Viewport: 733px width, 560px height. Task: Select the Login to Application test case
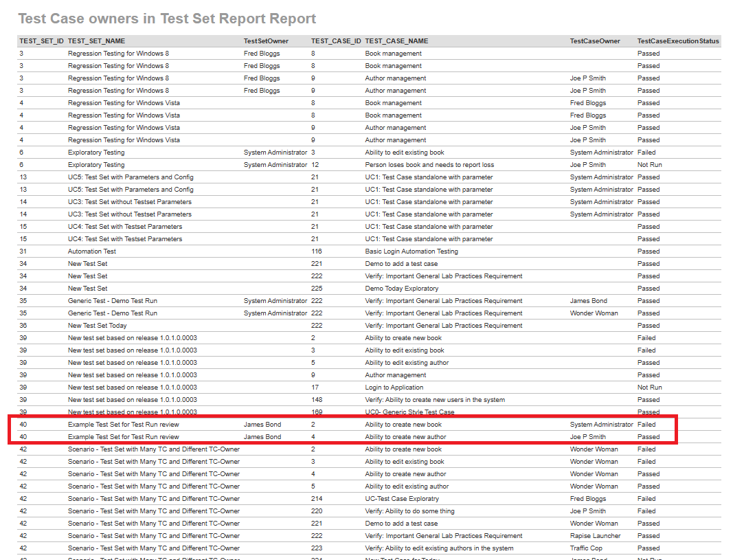coord(394,388)
